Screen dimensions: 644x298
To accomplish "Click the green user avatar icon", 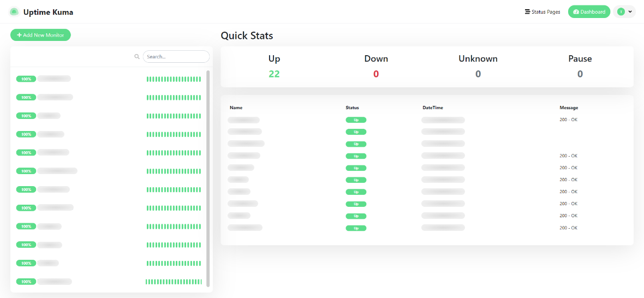I will pos(621,11).
